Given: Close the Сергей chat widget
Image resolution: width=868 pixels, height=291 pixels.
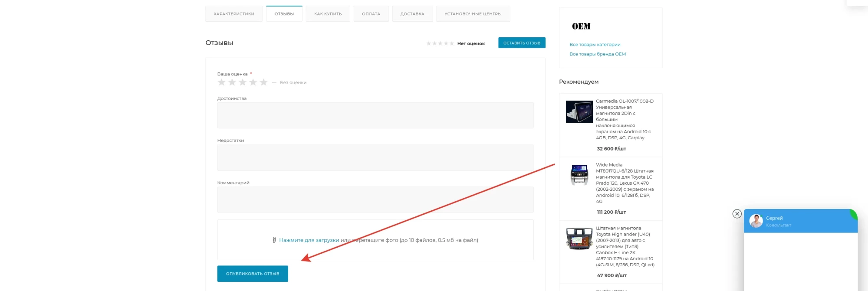Looking at the screenshot, I should tap(736, 214).
